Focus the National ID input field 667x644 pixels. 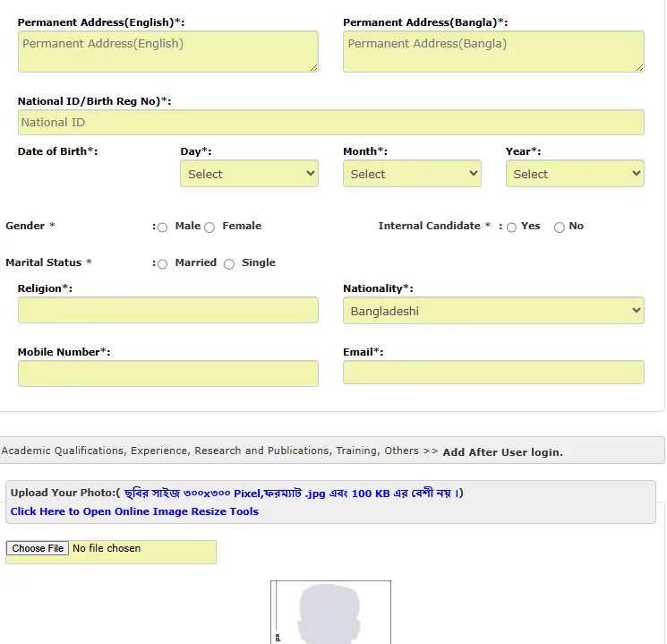(330, 123)
